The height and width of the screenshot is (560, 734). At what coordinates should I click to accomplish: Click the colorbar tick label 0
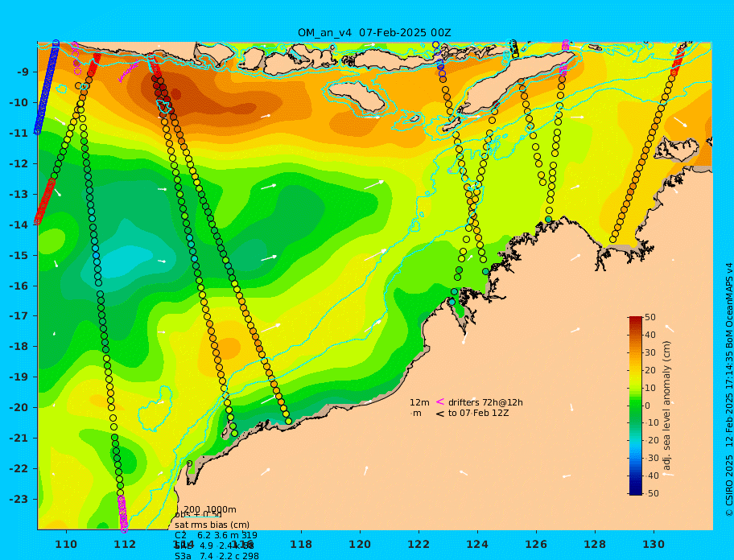click(x=648, y=406)
